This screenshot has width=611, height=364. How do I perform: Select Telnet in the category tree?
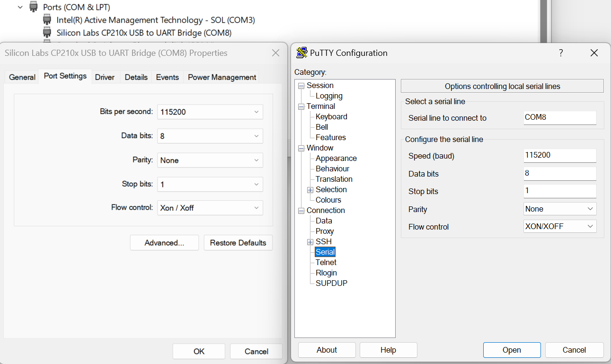(x=326, y=263)
